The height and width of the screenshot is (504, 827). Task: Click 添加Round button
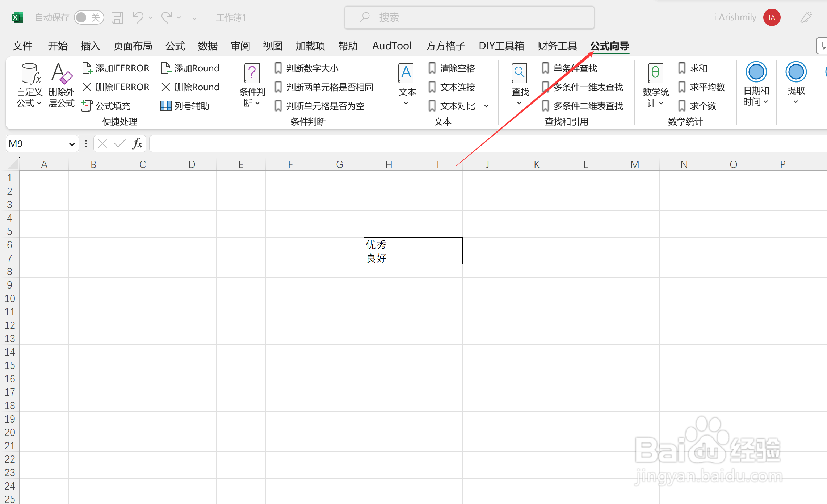(x=190, y=68)
